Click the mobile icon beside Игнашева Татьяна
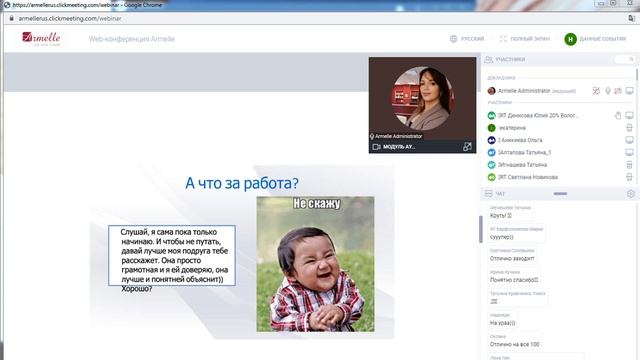Screen dimensions: 640x360 629,164
